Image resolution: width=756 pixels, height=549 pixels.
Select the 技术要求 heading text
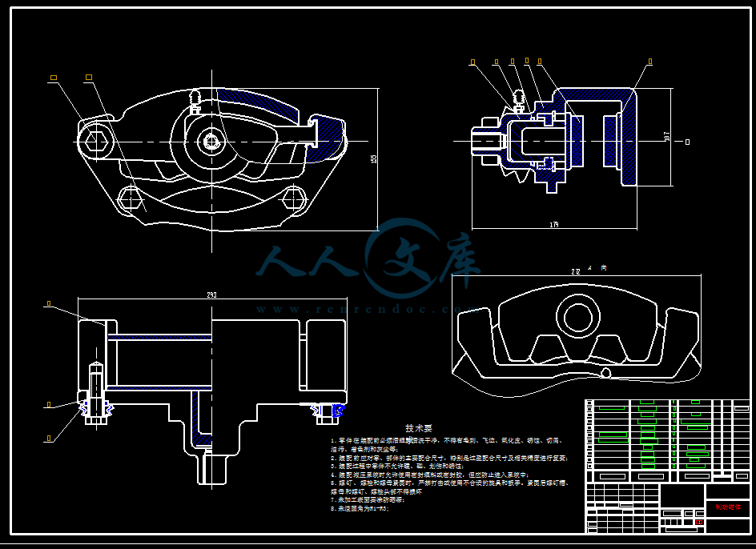click(419, 428)
